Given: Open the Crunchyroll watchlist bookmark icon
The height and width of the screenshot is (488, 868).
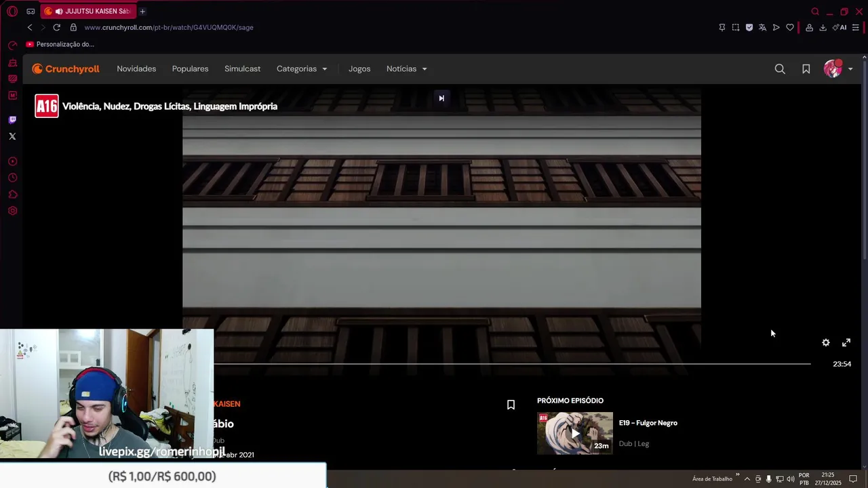Looking at the screenshot, I should point(806,68).
